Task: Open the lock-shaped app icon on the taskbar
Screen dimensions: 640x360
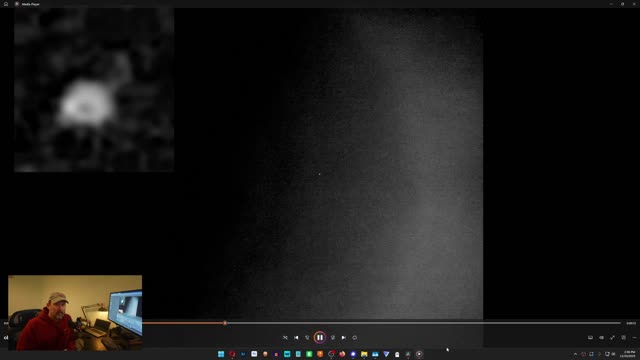Action: pos(397,354)
